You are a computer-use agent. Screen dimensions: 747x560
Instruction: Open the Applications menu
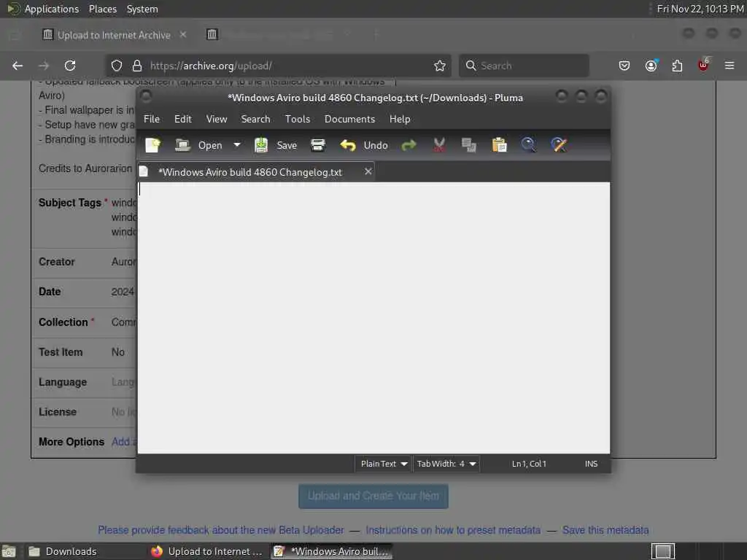pos(52,9)
